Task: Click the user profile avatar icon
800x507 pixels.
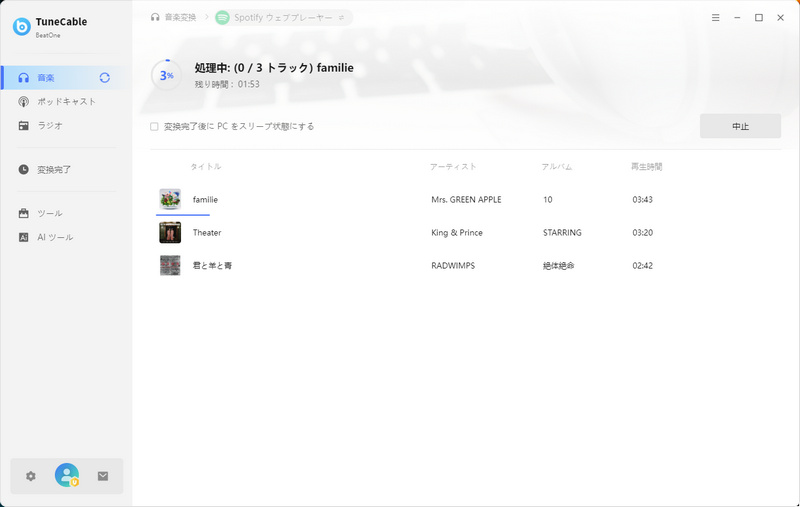Action: coord(67,475)
